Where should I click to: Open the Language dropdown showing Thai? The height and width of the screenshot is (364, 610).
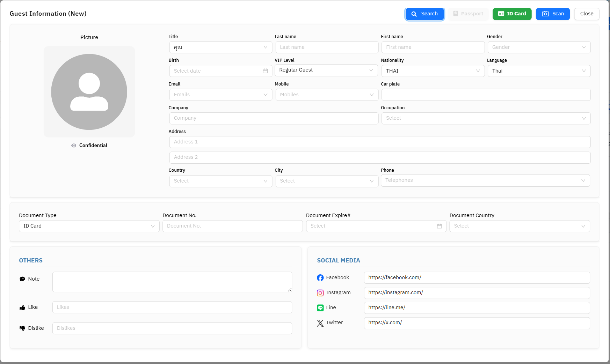click(539, 71)
